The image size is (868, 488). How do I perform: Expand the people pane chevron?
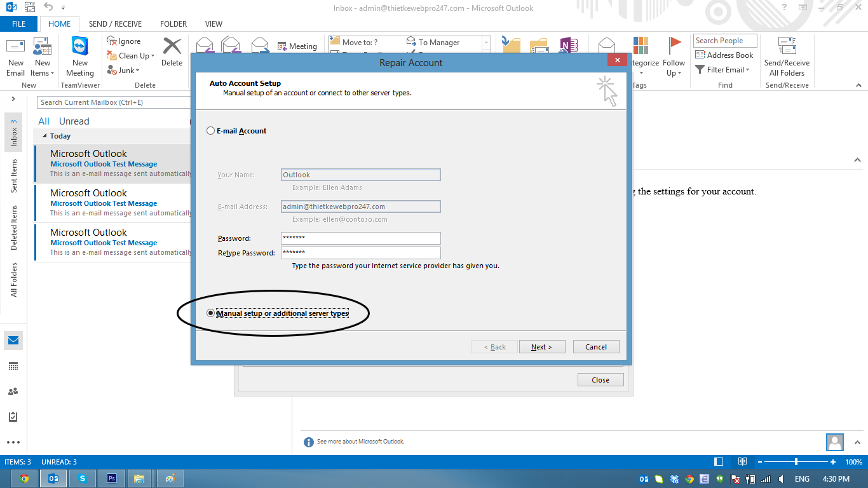858,442
